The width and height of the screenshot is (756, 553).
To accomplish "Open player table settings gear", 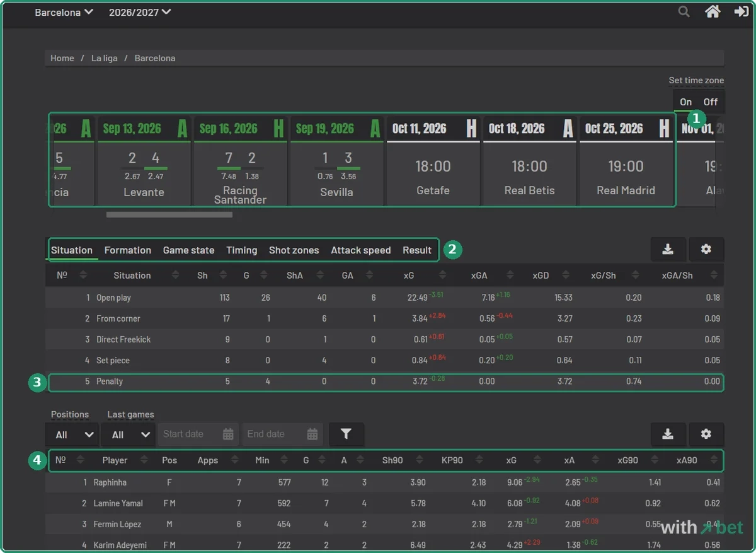I will point(706,434).
